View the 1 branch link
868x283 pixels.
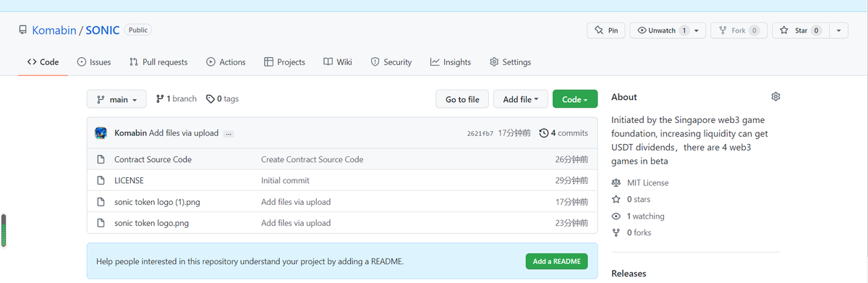(x=176, y=98)
